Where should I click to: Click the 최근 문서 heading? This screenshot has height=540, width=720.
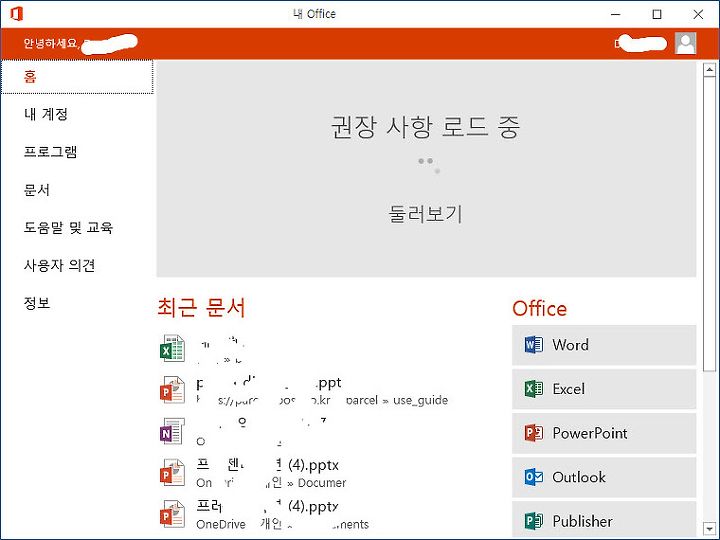coord(201,308)
